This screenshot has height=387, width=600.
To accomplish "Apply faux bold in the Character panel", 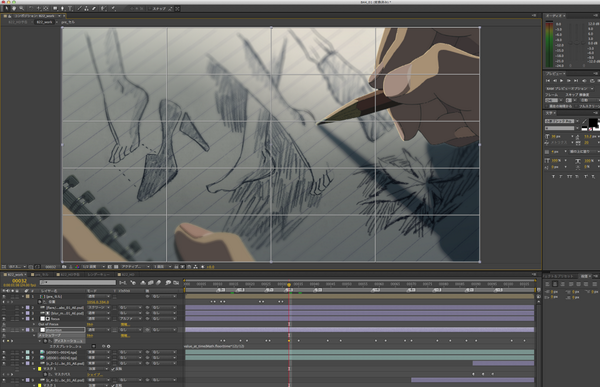I will pyautogui.click(x=554, y=176).
